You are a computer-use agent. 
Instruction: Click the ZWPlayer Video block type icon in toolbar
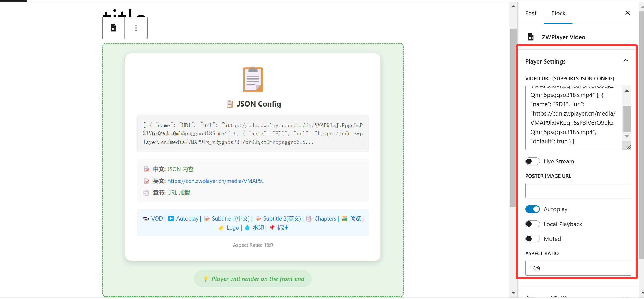pyautogui.click(x=114, y=28)
